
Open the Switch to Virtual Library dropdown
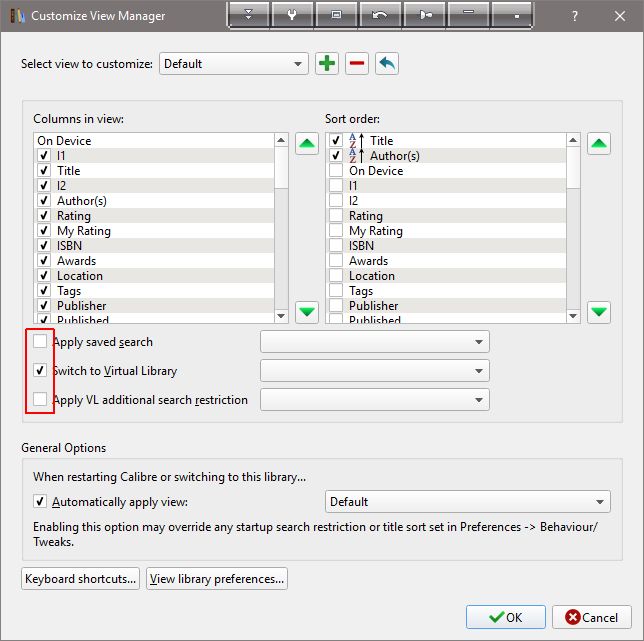(375, 371)
